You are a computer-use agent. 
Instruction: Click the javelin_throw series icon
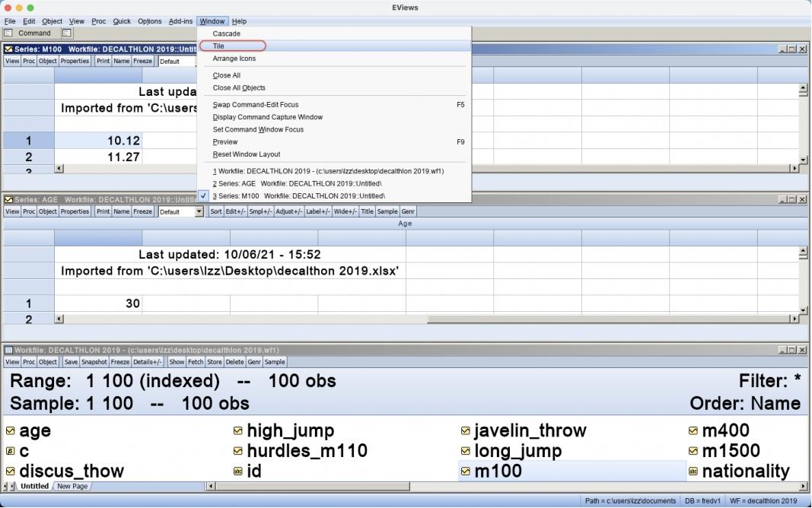(x=466, y=430)
